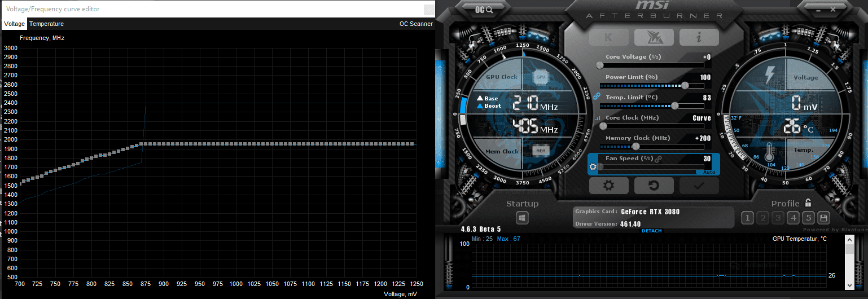Click the thermometer icon in temperature gauge
The image size is (868, 299).
pos(768,153)
